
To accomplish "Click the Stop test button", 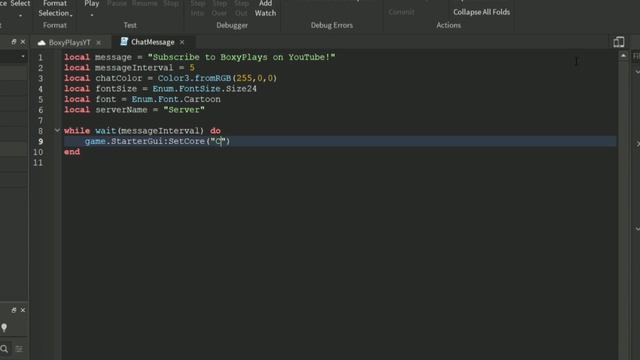I will (171, 4).
